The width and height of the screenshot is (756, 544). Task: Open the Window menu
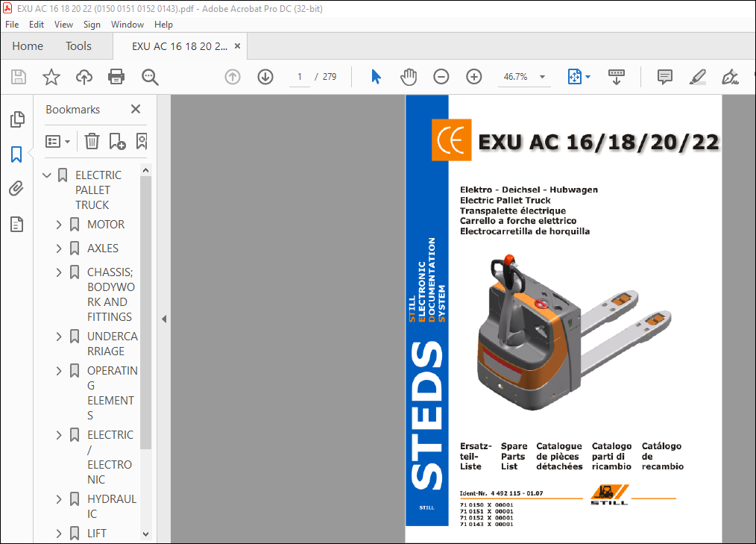127,24
